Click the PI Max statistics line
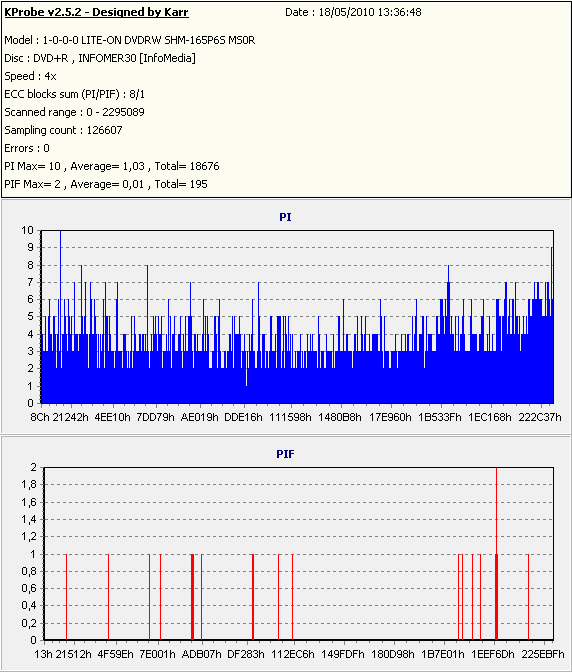572x672 pixels. [112, 166]
